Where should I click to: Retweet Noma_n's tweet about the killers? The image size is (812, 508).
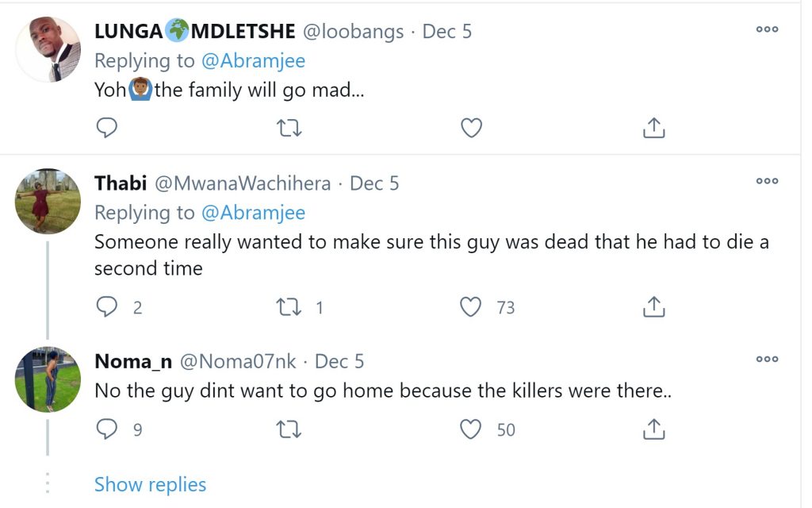pos(289,429)
